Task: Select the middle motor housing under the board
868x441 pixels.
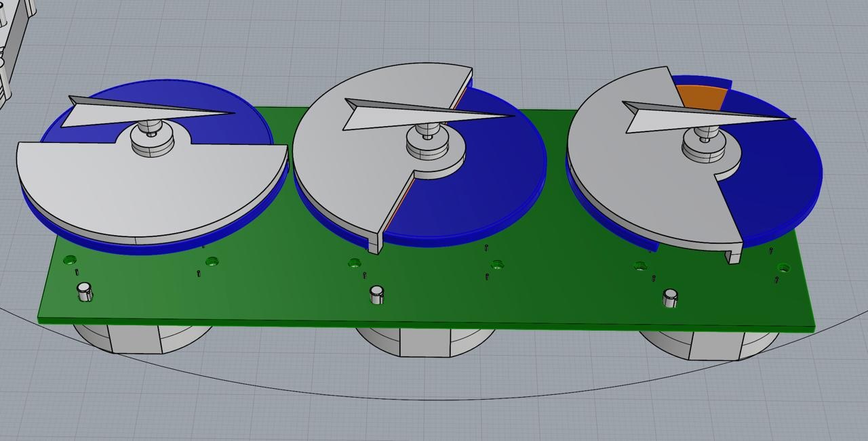Action: (425, 342)
